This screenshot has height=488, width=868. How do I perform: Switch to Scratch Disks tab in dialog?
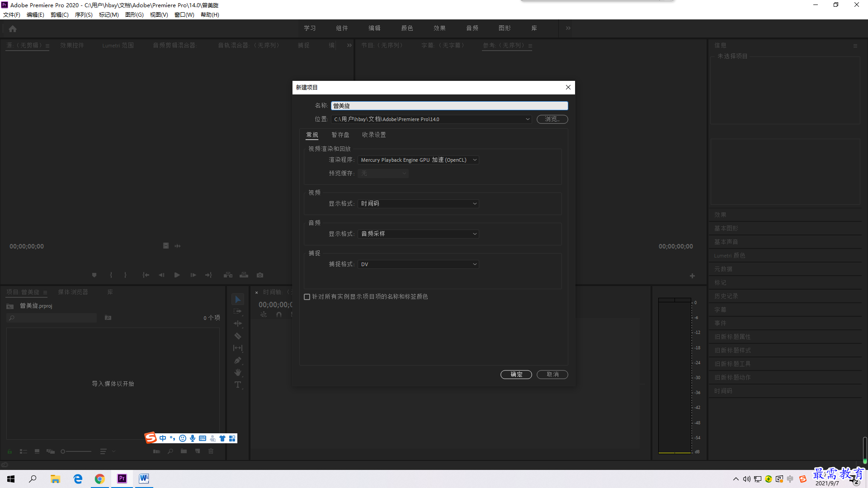point(340,135)
